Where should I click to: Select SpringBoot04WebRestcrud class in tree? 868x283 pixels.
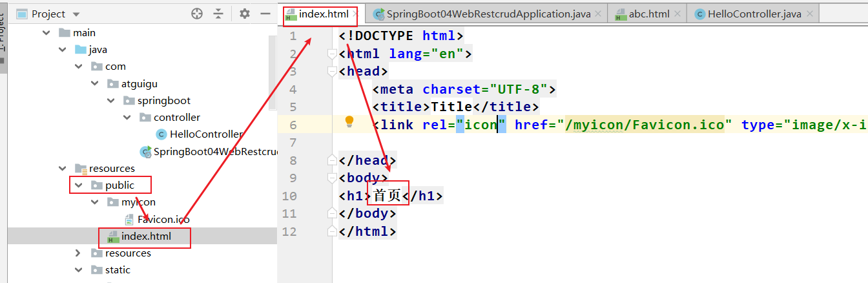pos(215,152)
